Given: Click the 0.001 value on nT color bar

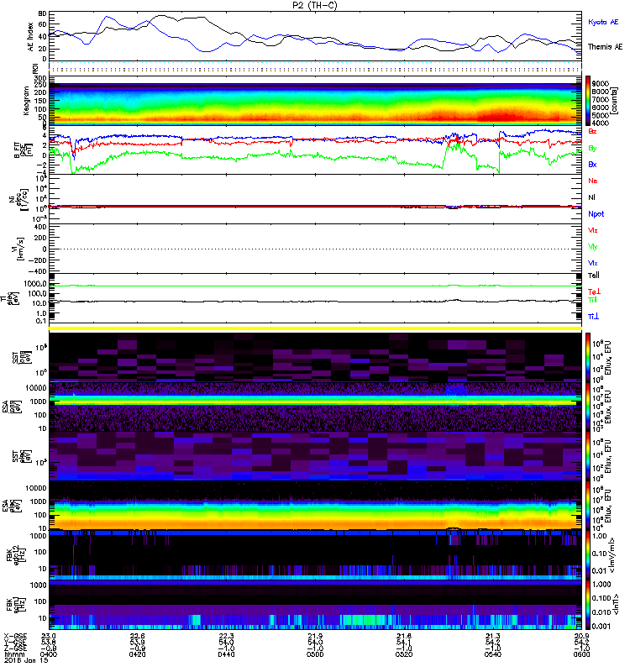Looking at the screenshot, I should (x=601, y=626).
